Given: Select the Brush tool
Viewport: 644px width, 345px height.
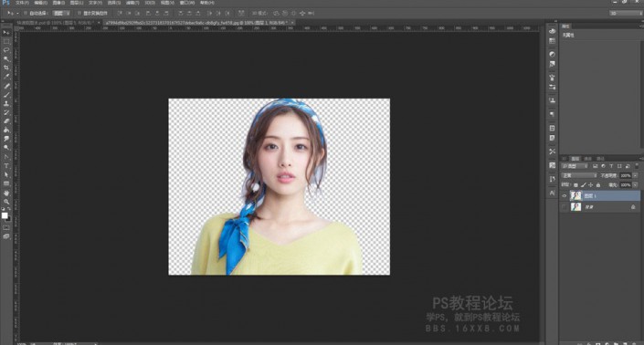Looking at the screenshot, I should coord(6,95).
